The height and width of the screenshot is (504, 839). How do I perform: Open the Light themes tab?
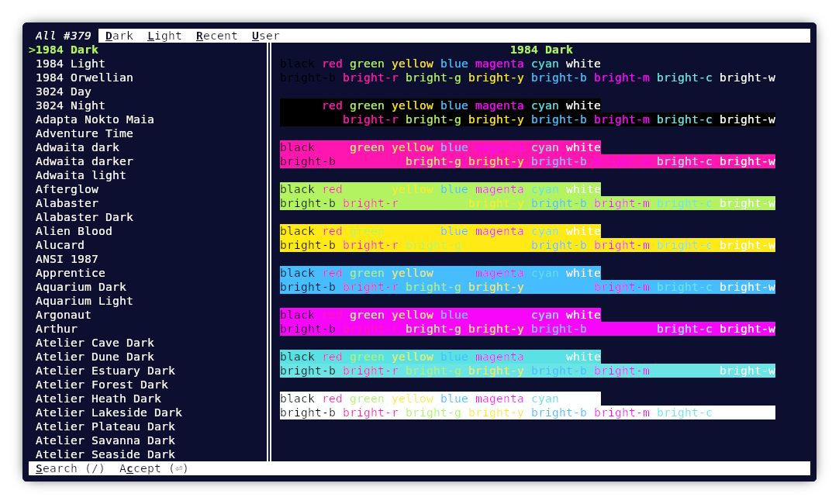pyautogui.click(x=164, y=36)
